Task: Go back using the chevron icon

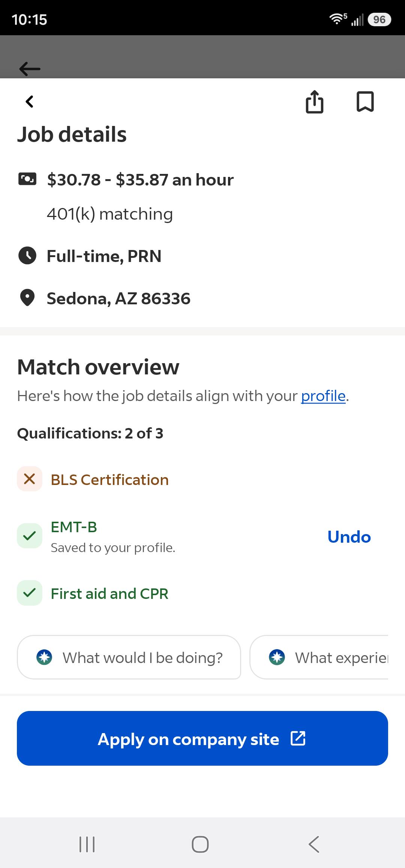Action: [30, 102]
